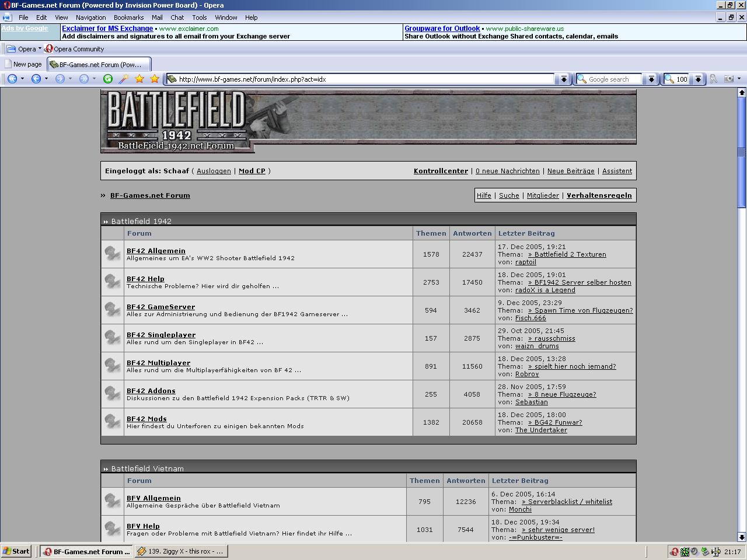Open the BF42 Allgemein forum
Screen dimensions: 747x560
156,251
